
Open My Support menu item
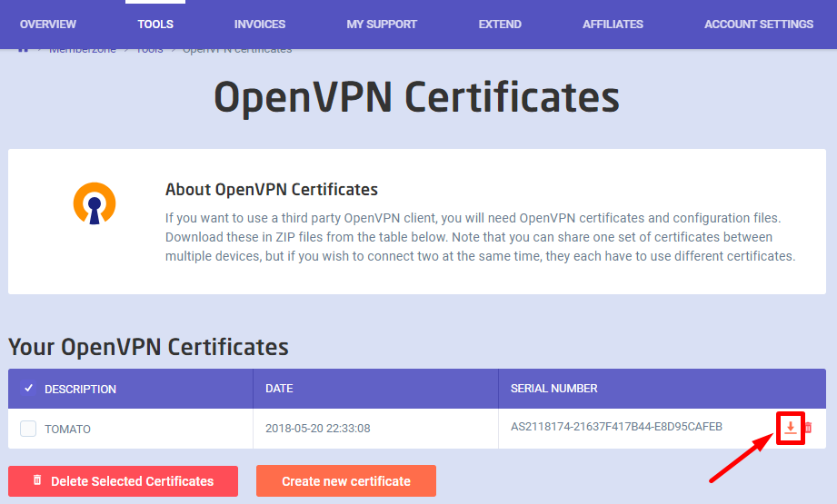(382, 25)
